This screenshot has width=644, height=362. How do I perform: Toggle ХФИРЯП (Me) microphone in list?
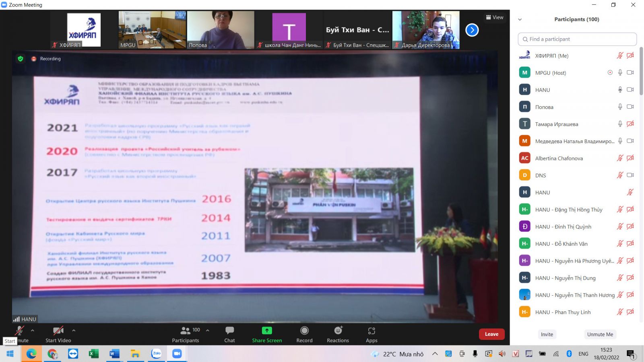[620, 56]
